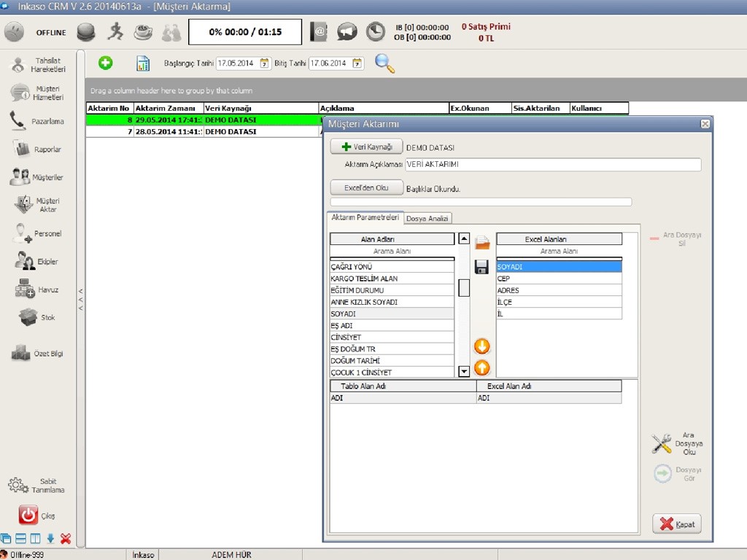Click the orange down arrow mapping icon
Viewport: 747px width, 560px height.
tap(481, 346)
